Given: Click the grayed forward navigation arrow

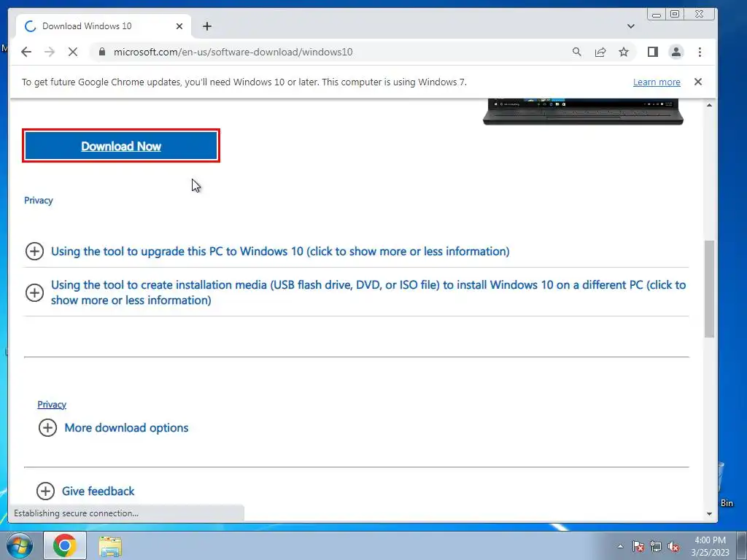Looking at the screenshot, I should coord(50,52).
